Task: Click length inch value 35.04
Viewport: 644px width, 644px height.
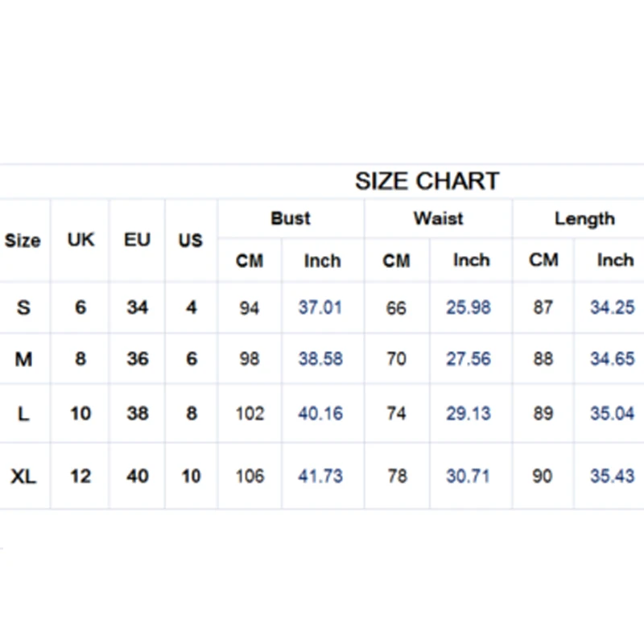Action: click(x=612, y=414)
